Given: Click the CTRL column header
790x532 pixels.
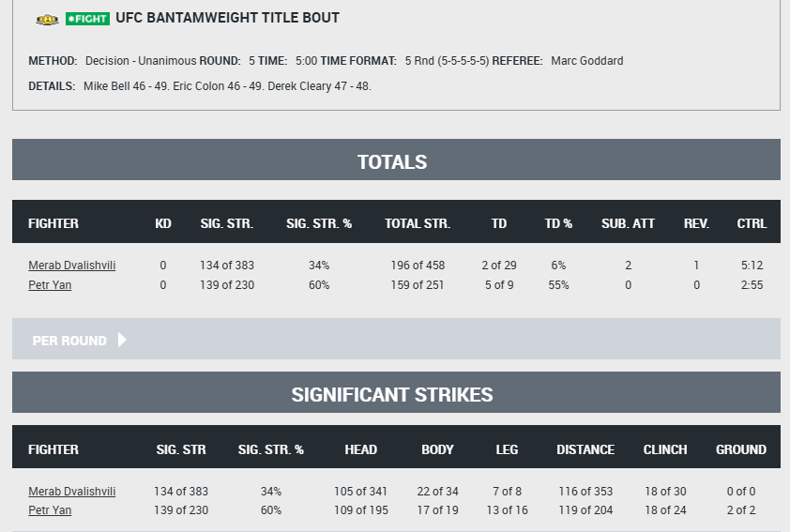Looking at the screenshot, I should click(752, 223).
